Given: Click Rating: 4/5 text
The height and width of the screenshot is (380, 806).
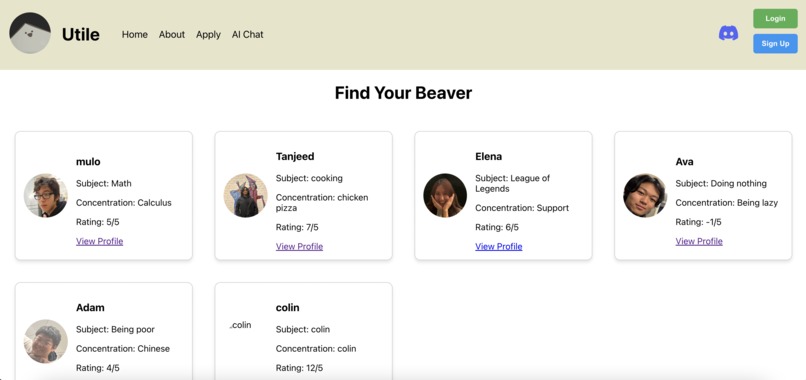Looking at the screenshot, I should [98, 368].
